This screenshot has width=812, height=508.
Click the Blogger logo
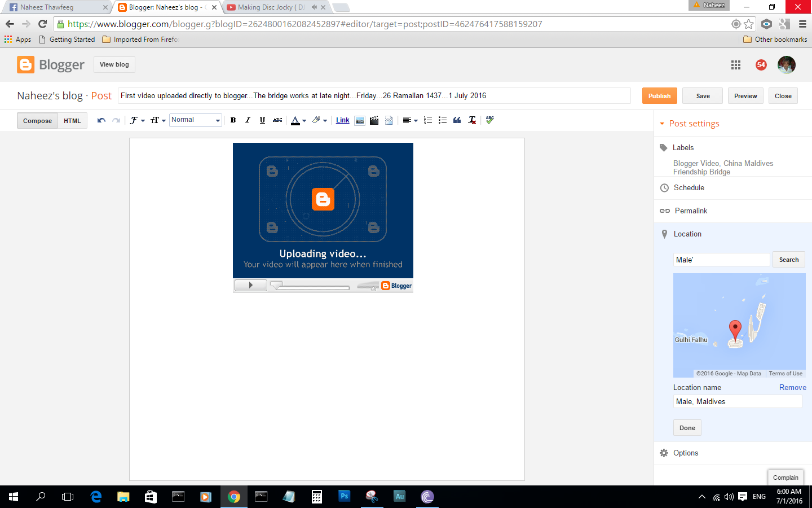point(51,65)
